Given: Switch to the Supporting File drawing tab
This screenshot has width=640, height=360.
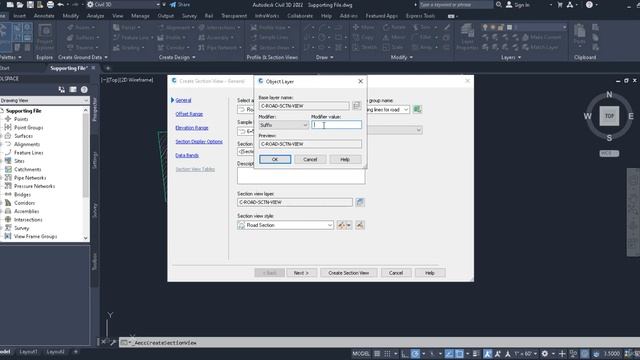Looking at the screenshot, I should click(x=69, y=68).
